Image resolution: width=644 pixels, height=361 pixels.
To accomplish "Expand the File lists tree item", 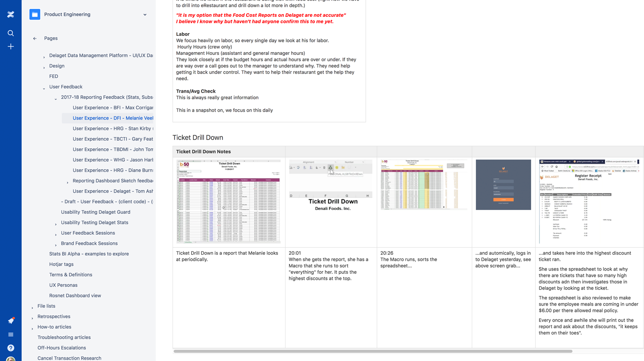I will [x=32, y=307].
